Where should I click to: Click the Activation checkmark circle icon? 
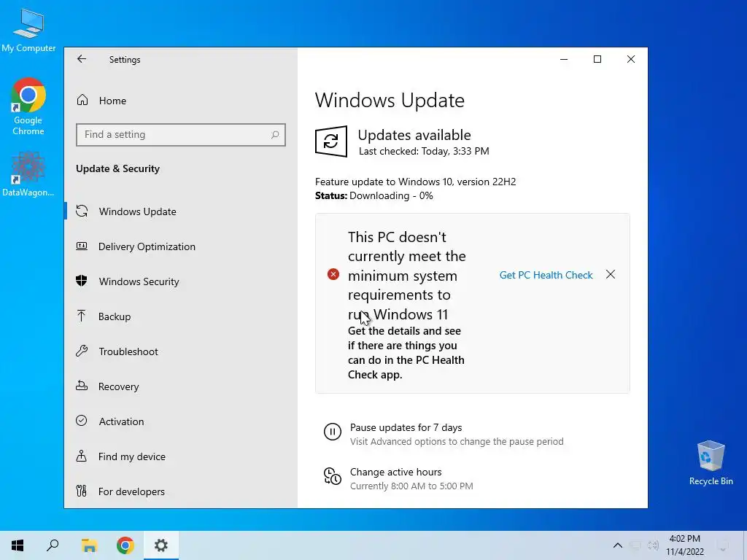(82, 421)
